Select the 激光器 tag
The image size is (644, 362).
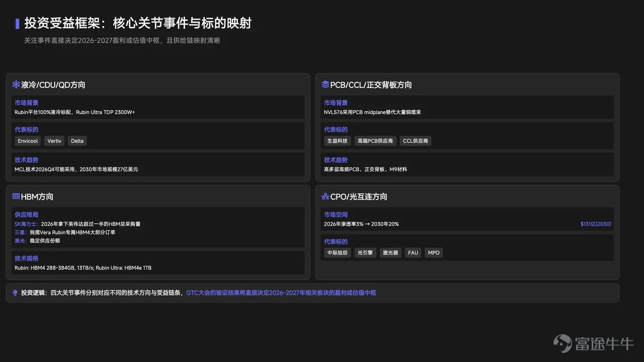click(x=390, y=253)
